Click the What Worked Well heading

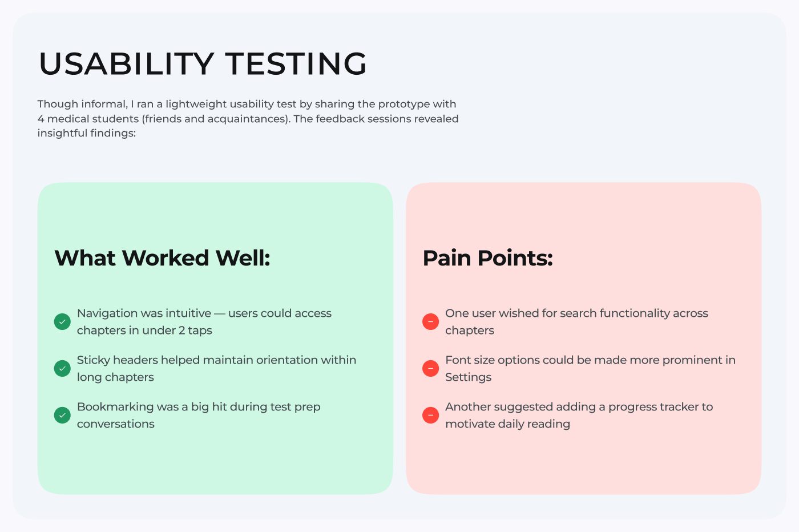click(162, 258)
